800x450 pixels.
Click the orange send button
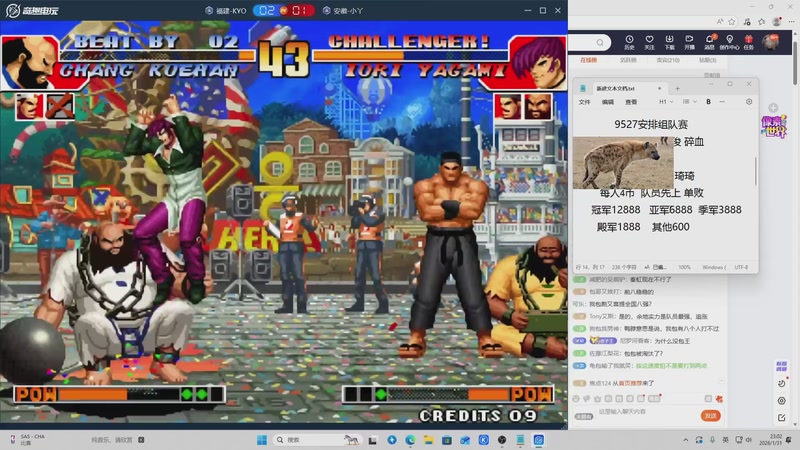tap(711, 416)
